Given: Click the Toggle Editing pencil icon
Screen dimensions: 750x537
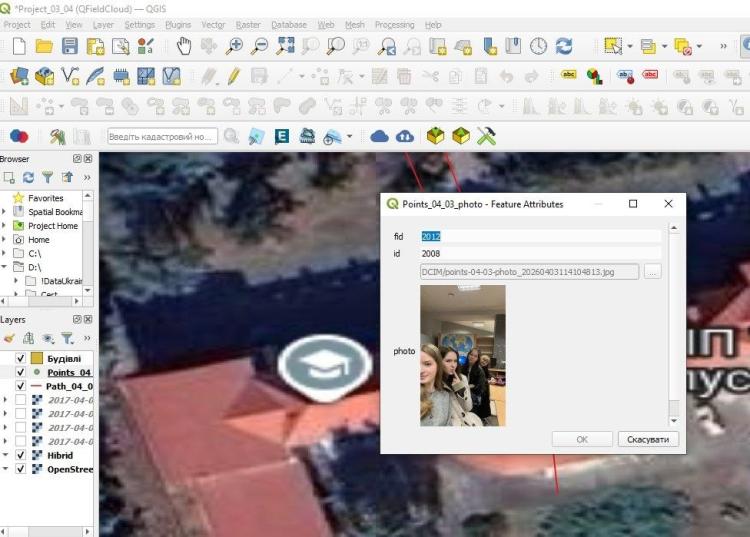Looking at the screenshot, I should [x=233, y=77].
